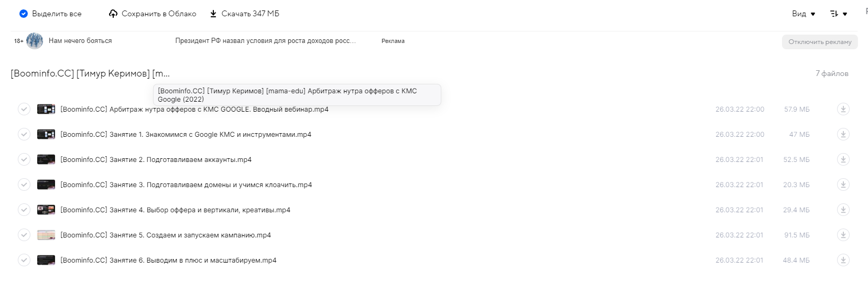Download the Вводный вебинар.mp4 file icon
The image size is (868, 282).
pos(843,109)
